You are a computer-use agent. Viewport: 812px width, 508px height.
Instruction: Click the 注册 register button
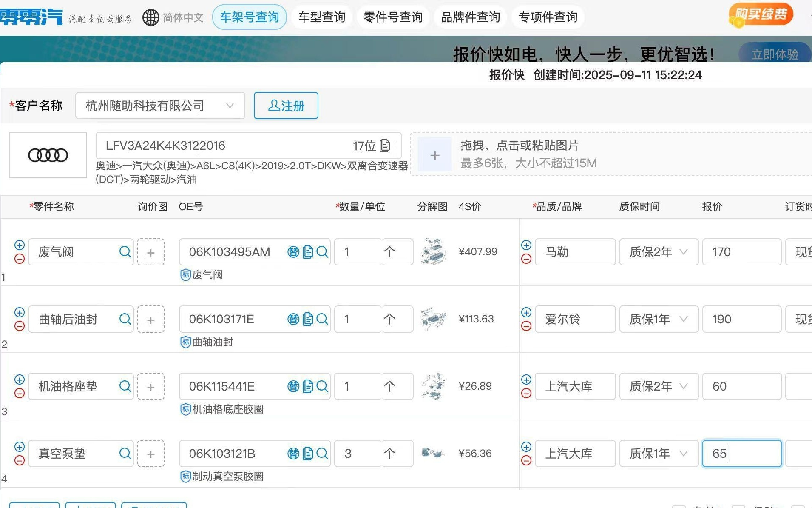point(286,106)
